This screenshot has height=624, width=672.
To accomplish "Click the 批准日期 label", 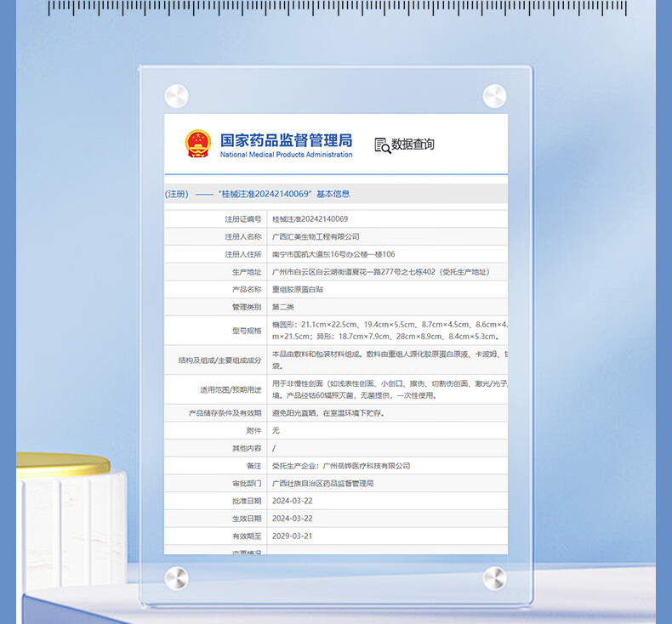I will coord(247,501).
